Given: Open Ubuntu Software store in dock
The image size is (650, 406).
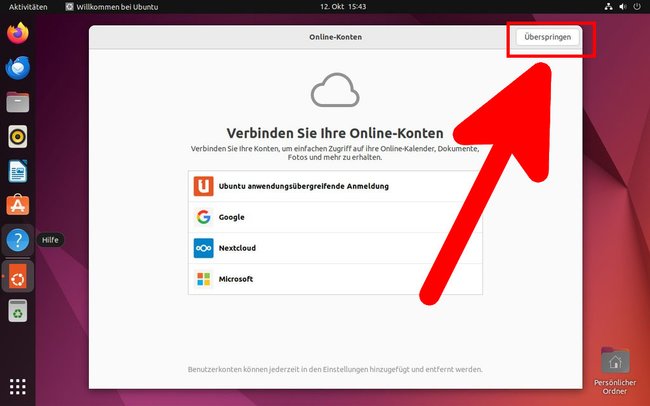Looking at the screenshot, I should pos(17,205).
